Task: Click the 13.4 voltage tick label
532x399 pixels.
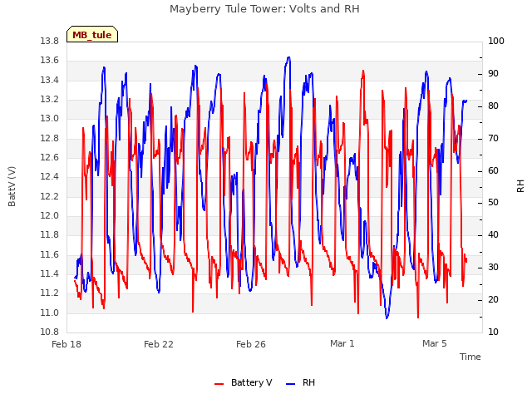Action: click(x=49, y=80)
